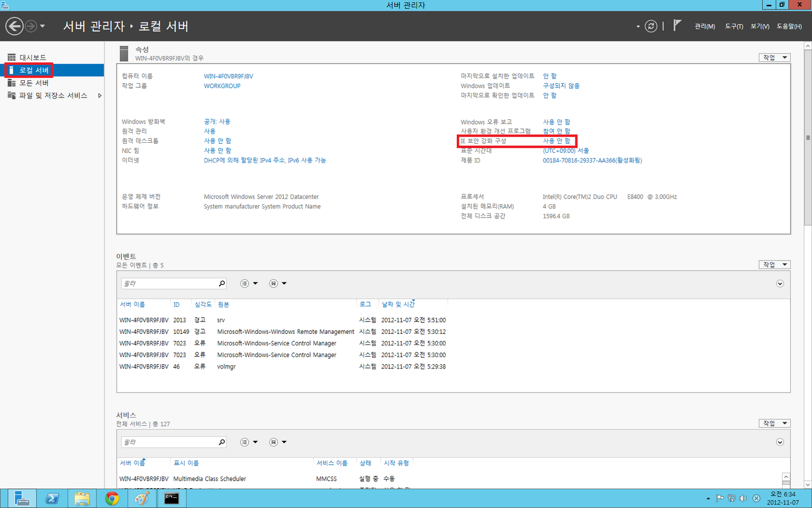Click the 원격 데스크톱 link 사용 안 함

point(218,141)
